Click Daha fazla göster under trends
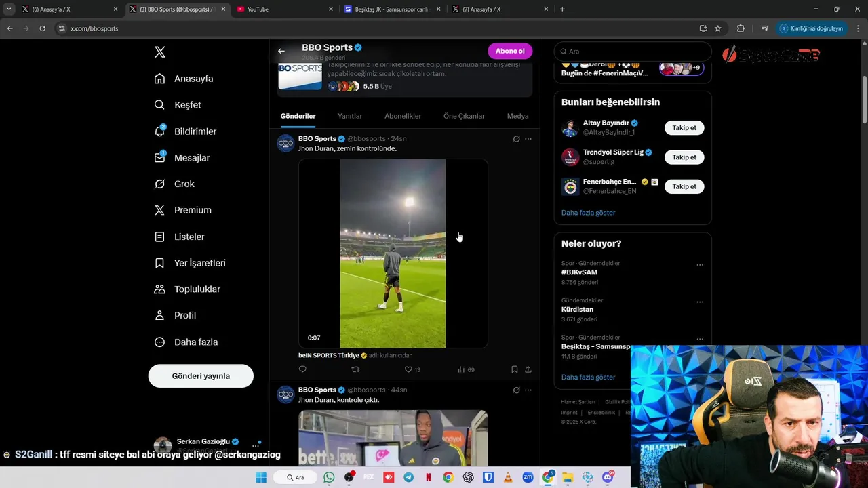The image size is (868, 488). click(x=588, y=377)
